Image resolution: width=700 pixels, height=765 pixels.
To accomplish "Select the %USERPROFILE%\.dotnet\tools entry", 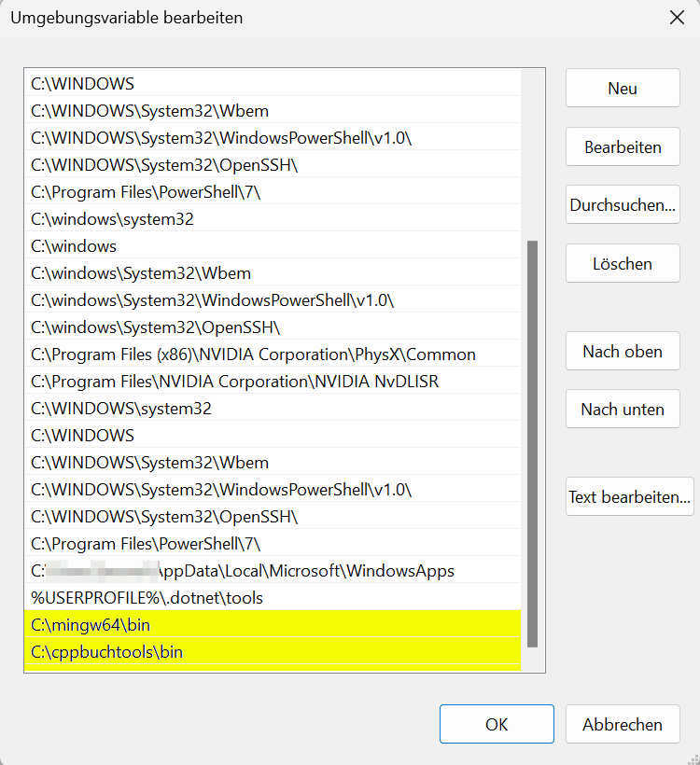I will coord(147,598).
